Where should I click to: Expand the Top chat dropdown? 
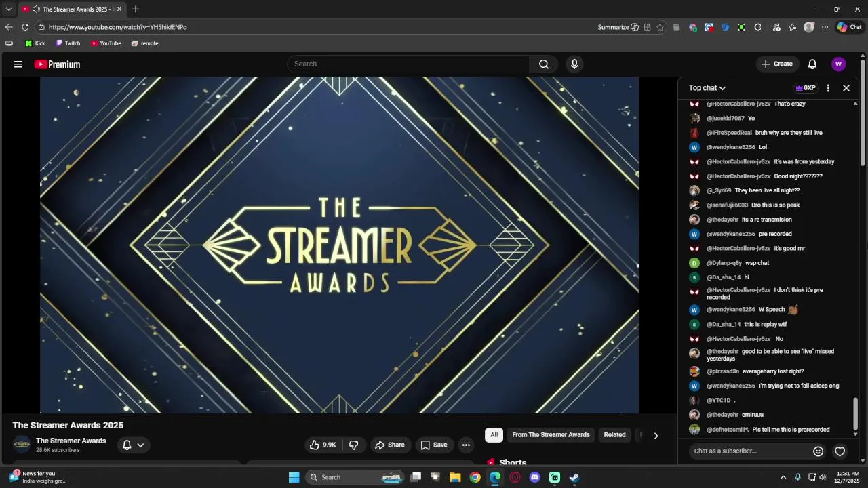(x=707, y=88)
